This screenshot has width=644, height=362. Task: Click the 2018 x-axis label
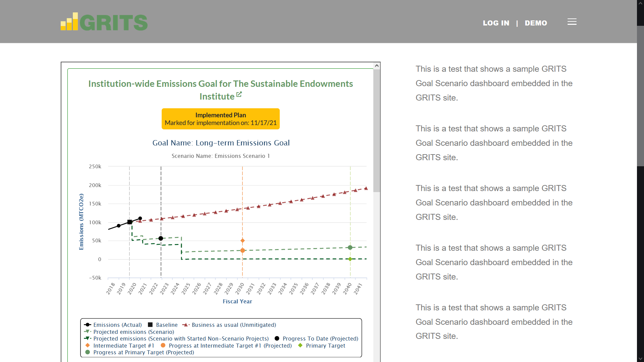tap(110, 288)
